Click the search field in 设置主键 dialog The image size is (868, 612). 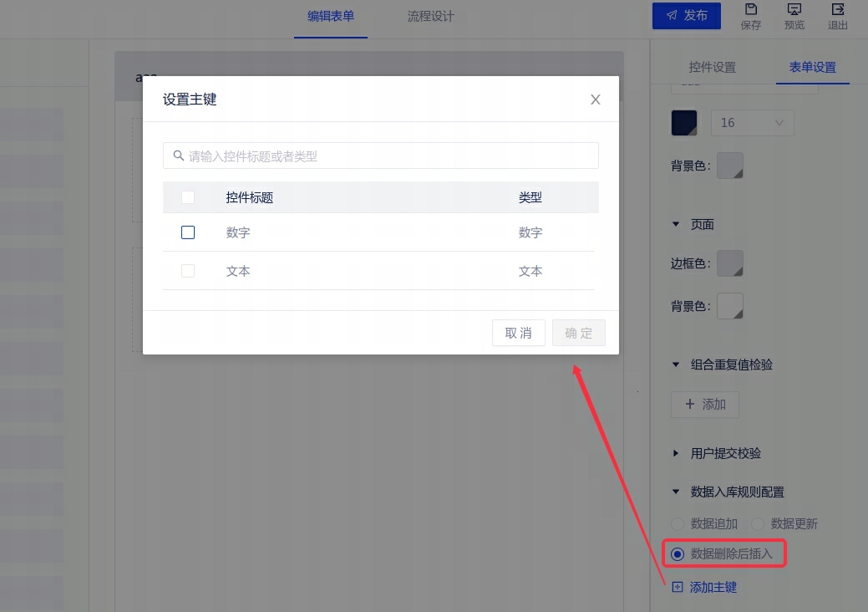pyautogui.click(x=381, y=156)
